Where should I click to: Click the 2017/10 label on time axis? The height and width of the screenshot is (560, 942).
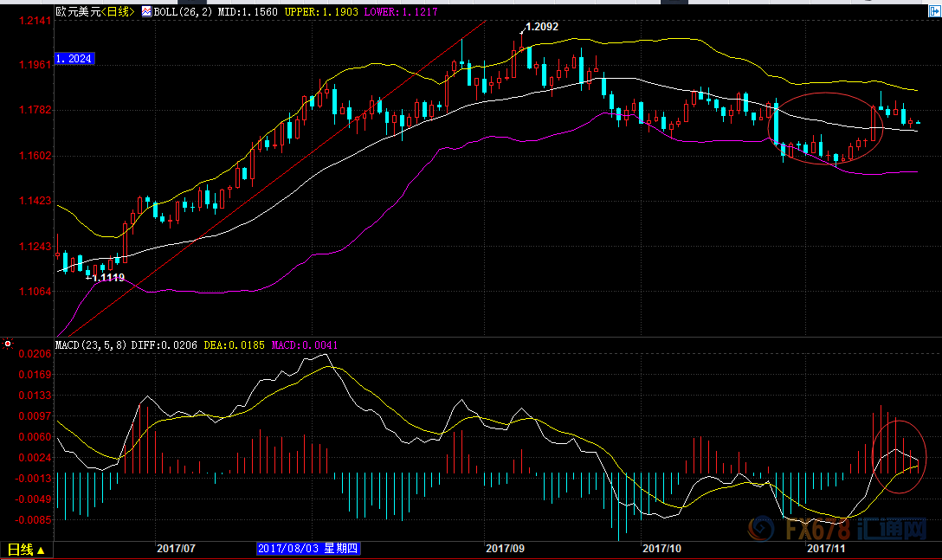pos(662,549)
